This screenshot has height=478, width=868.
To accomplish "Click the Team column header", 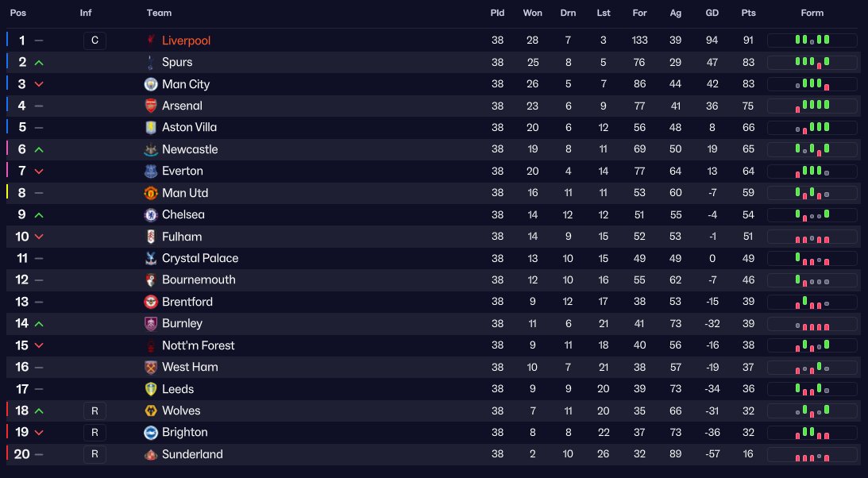I will point(159,13).
